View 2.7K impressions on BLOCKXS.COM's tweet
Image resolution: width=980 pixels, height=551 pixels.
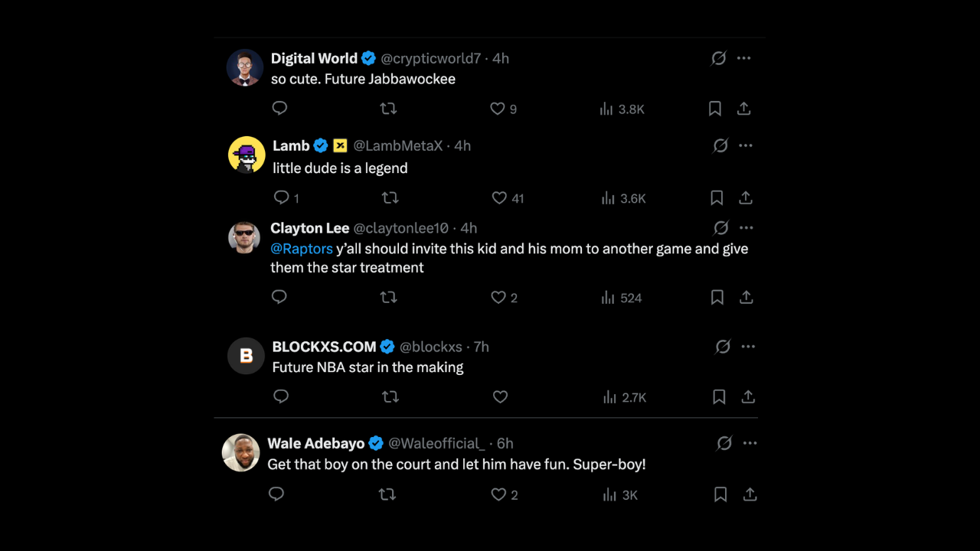pos(624,397)
